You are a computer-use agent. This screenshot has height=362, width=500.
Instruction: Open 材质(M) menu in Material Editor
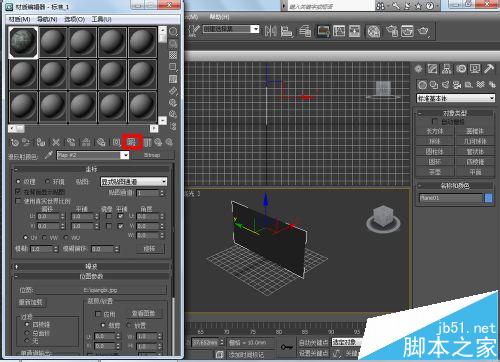point(19,19)
